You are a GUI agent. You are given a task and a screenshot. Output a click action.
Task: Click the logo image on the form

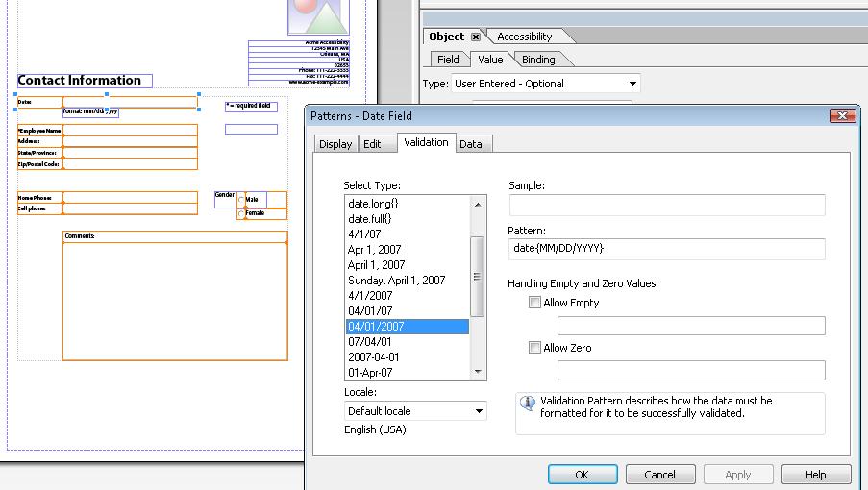pos(317,17)
